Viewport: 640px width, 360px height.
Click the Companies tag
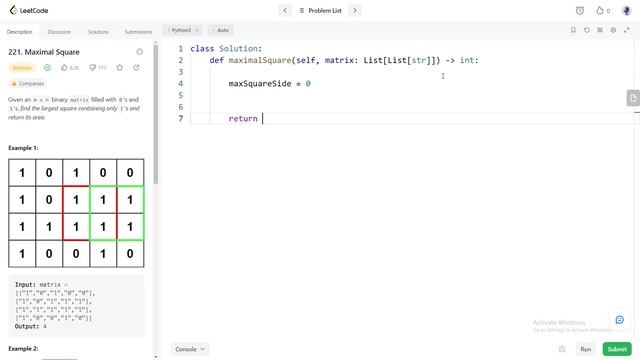(x=27, y=84)
